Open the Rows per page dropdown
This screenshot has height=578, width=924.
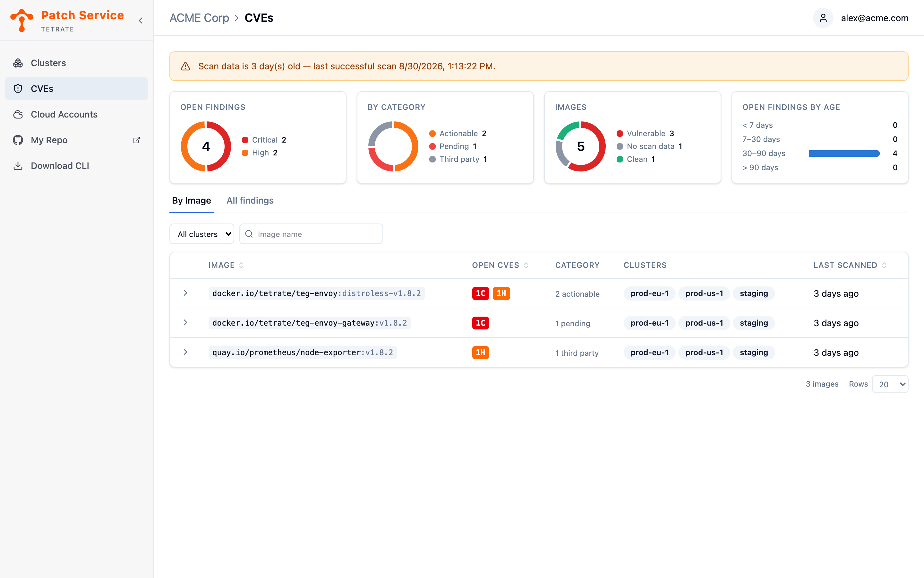pos(890,384)
